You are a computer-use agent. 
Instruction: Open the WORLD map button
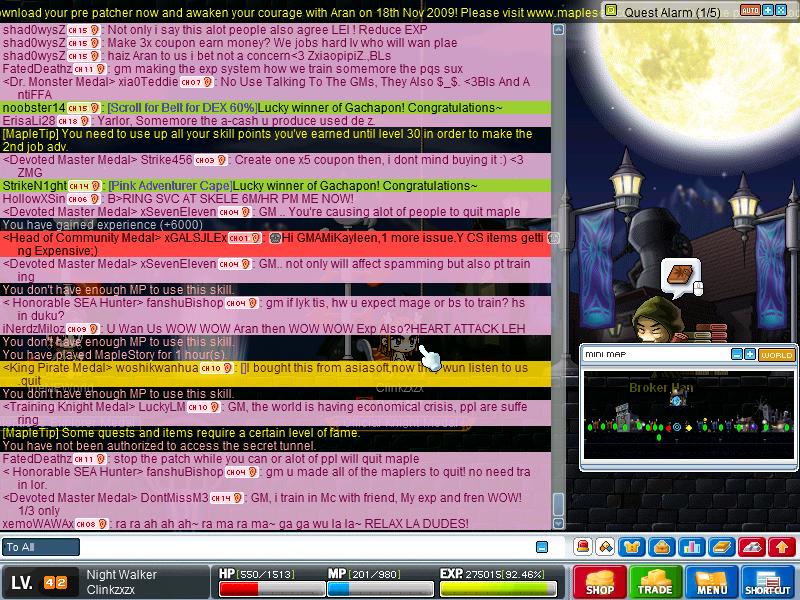click(x=777, y=355)
